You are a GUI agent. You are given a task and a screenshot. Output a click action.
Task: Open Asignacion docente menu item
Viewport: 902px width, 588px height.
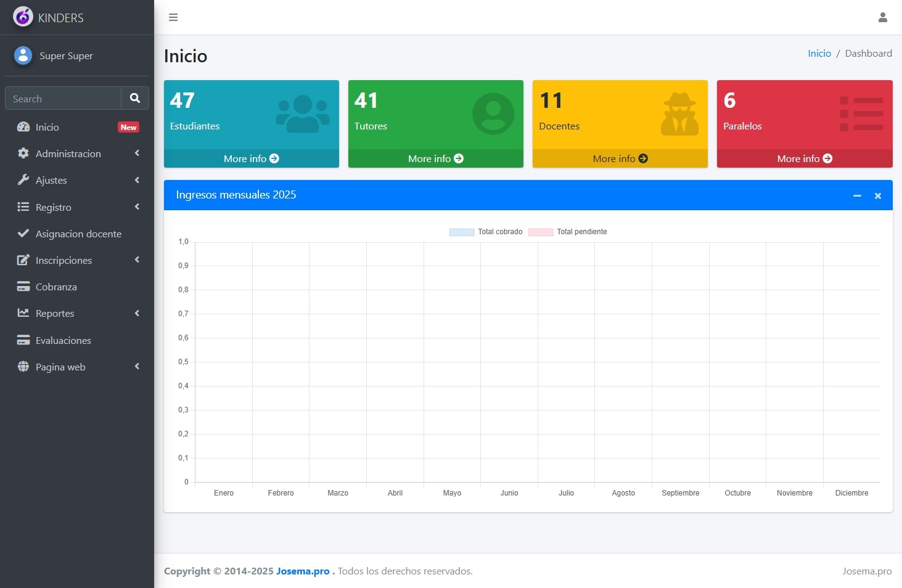78,234
